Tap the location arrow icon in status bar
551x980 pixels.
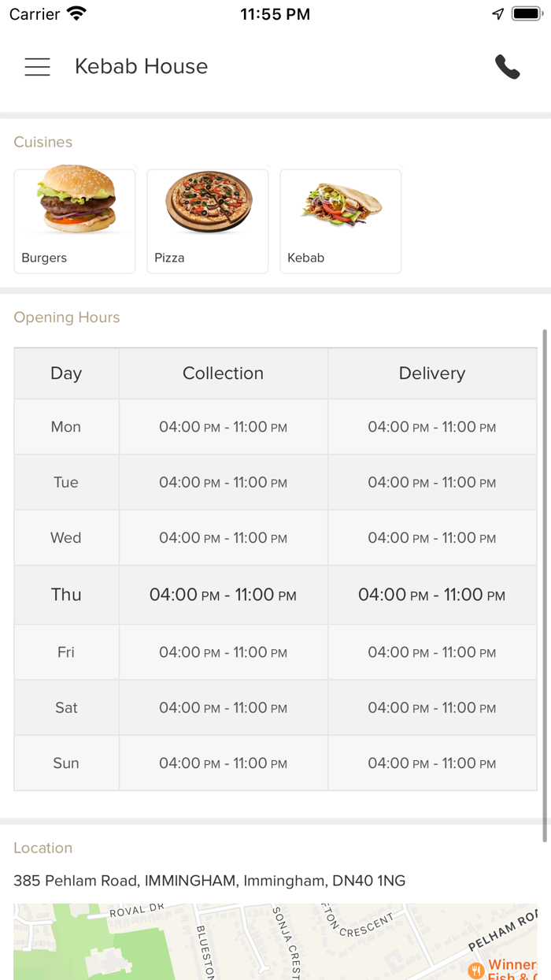point(497,12)
